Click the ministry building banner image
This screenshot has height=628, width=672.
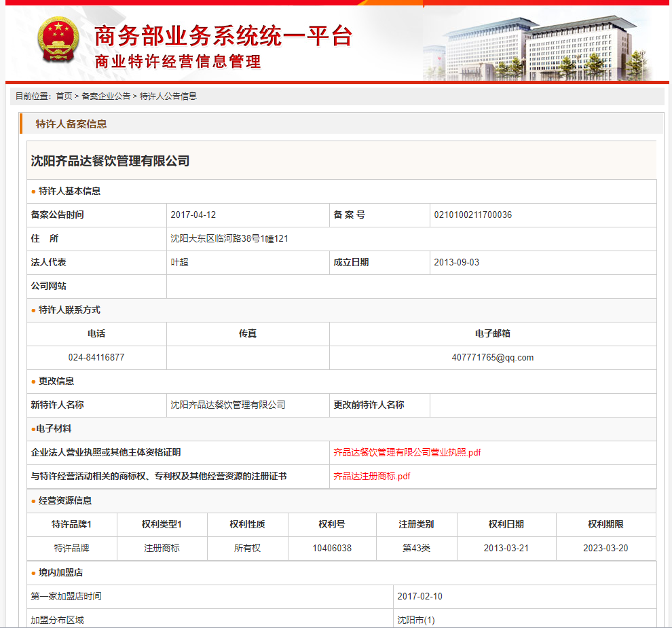(x=539, y=48)
